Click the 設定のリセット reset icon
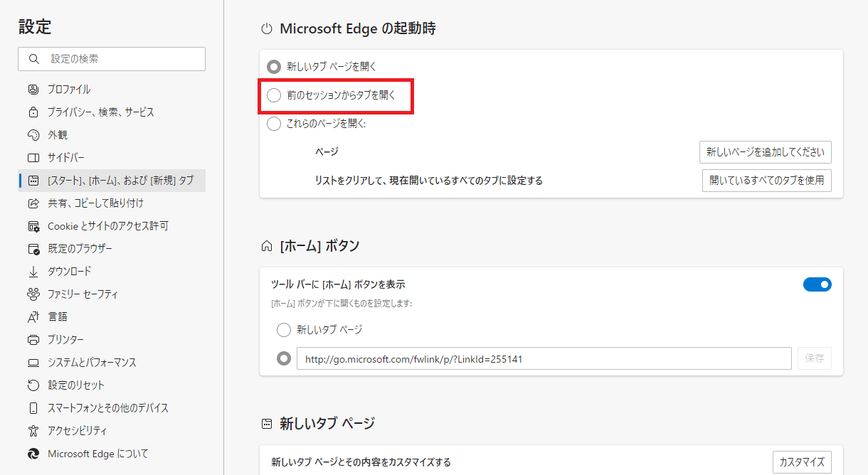 (x=33, y=385)
